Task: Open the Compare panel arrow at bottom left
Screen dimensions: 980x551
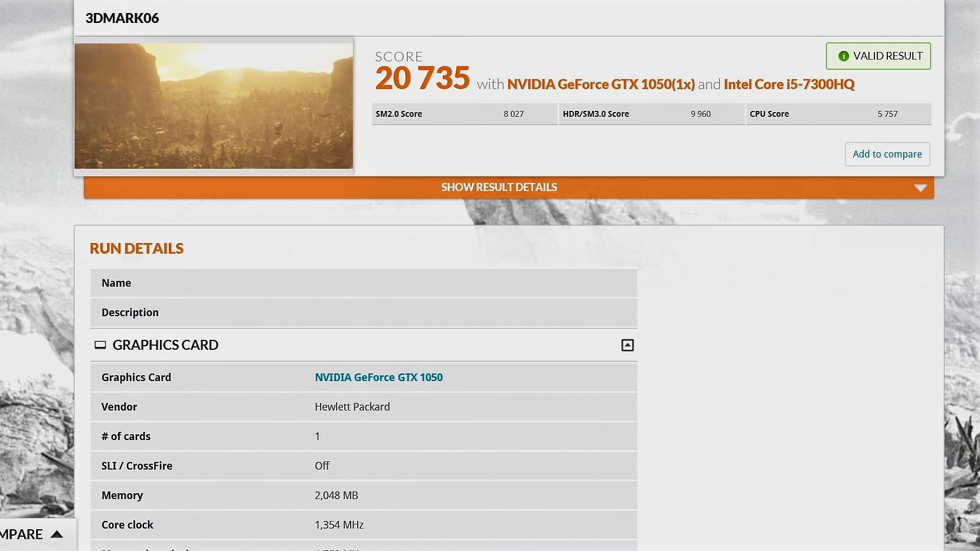Action: tap(57, 534)
